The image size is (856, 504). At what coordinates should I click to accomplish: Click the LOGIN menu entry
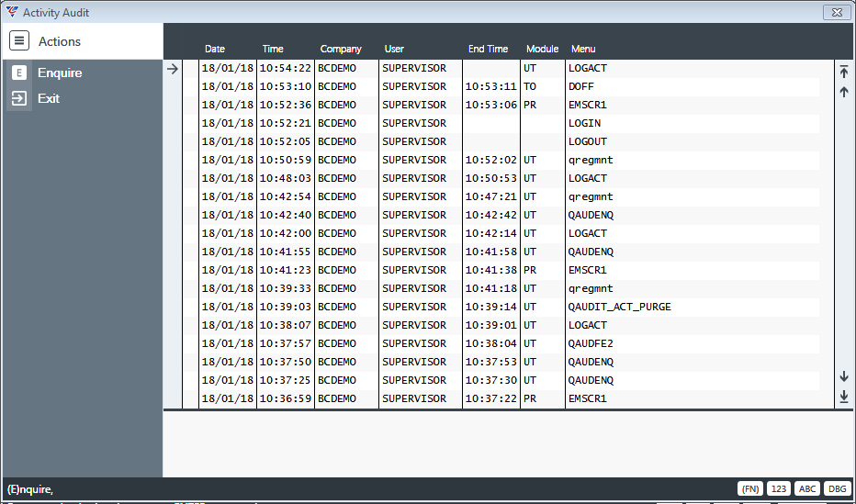coord(584,123)
